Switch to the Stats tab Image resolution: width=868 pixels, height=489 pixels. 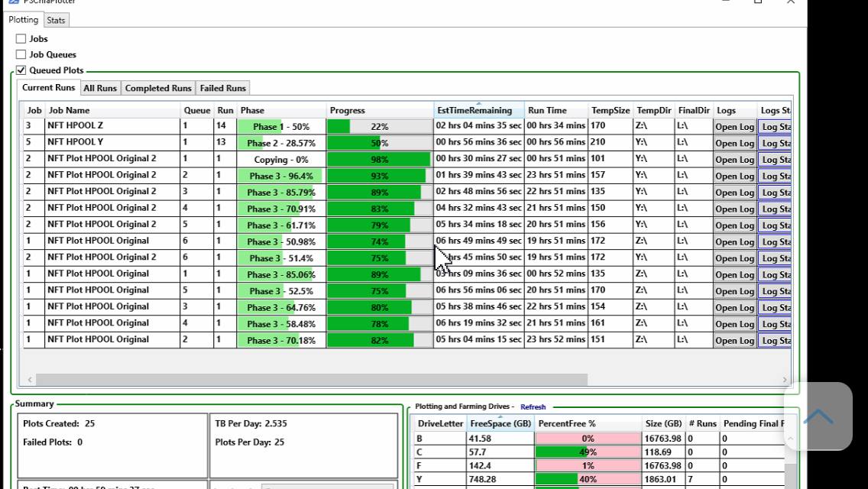coord(56,21)
